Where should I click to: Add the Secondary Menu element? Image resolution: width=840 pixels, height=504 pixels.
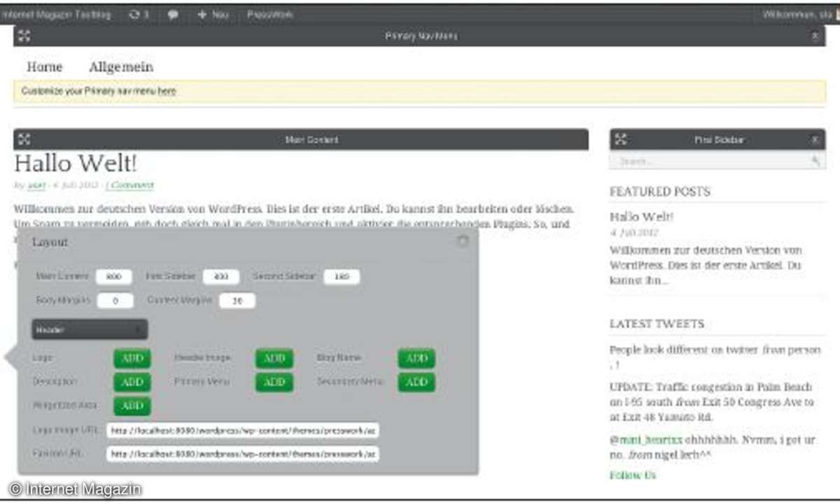tap(416, 382)
